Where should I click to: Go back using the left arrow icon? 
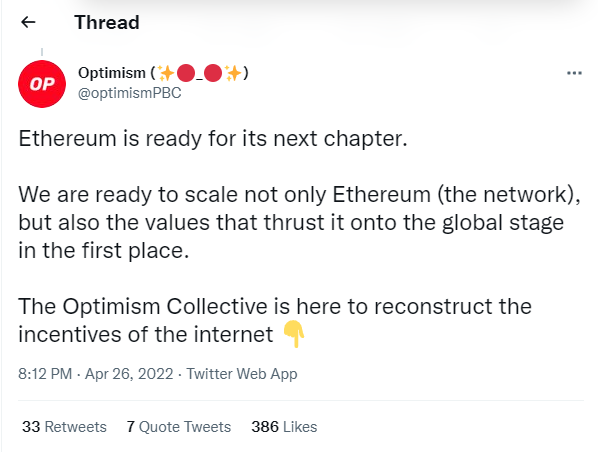click(x=28, y=23)
